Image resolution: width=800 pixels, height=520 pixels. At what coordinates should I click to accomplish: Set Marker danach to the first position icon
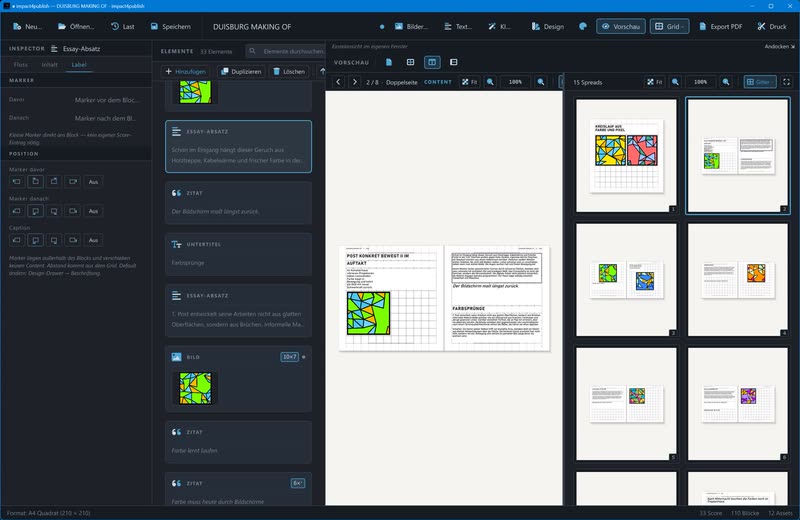pyautogui.click(x=16, y=211)
